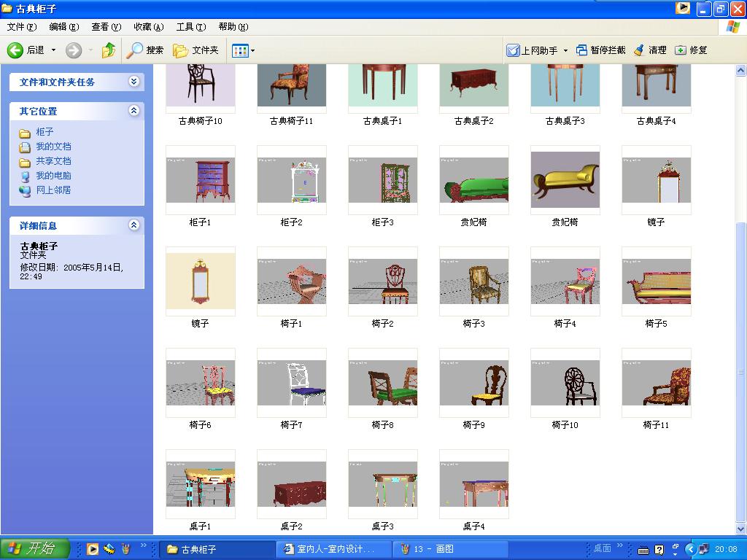The image size is (747, 560).
Task: Select the 椅子1 thumbnail
Action: (x=292, y=281)
